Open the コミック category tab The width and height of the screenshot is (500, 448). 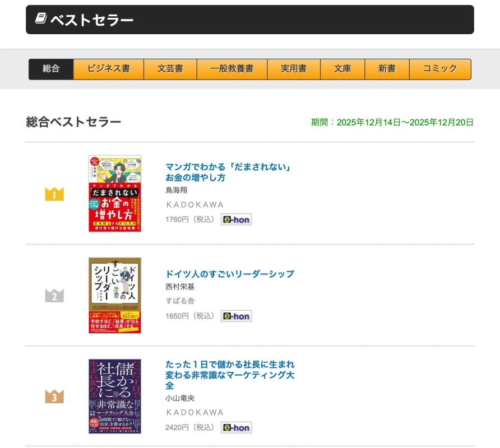pyautogui.click(x=441, y=68)
